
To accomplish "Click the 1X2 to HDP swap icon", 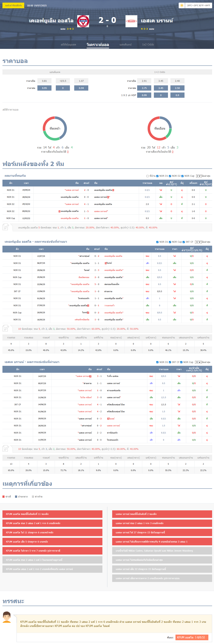I will click(129, 95).
